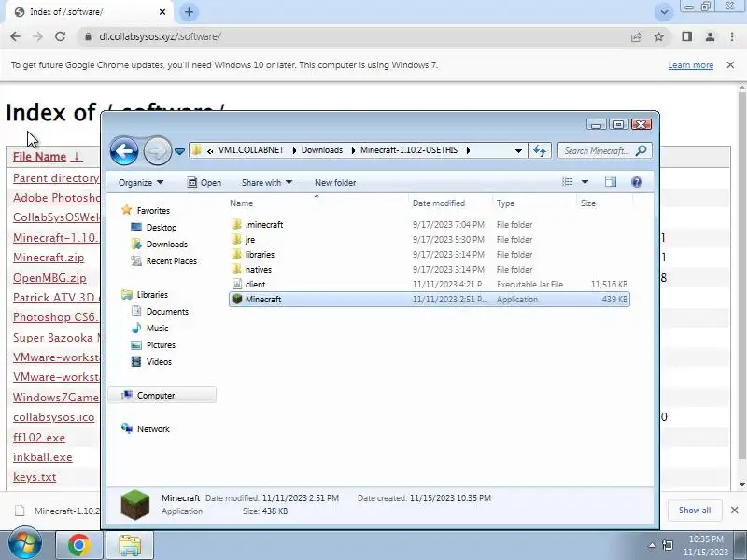
Task: Select the 'Index of /.software/' tab
Action: click(x=91, y=12)
